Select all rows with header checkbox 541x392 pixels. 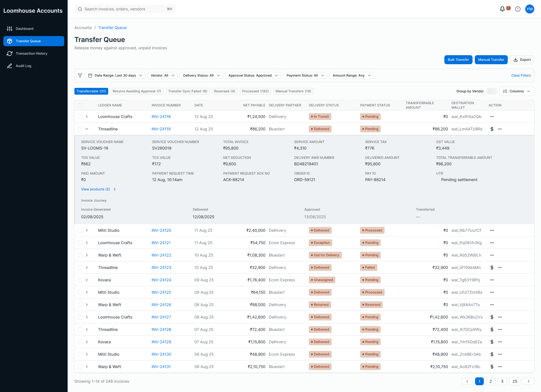click(x=80, y=105)
